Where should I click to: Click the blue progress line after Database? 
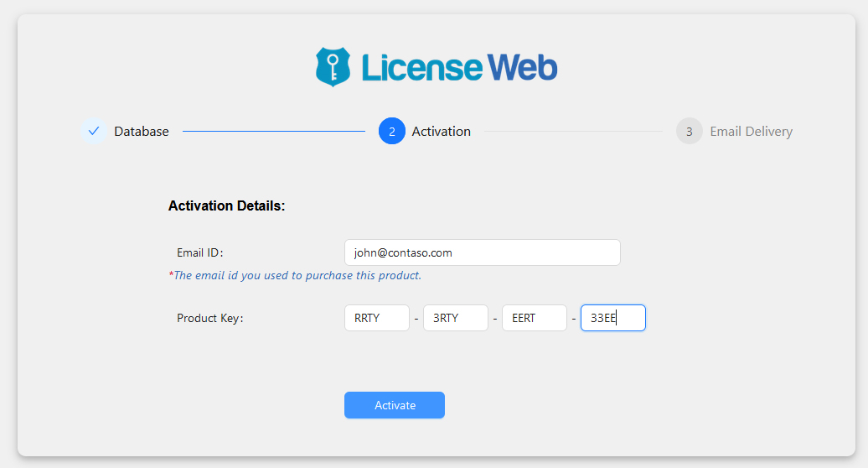(x=274, y=132)
